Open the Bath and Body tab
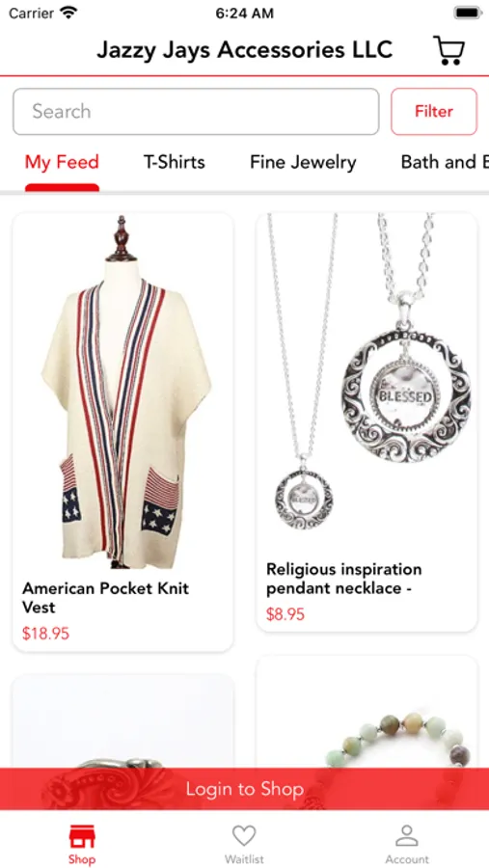Image resolution: width=489 pixels, height=868 pixels. (445, 162)
